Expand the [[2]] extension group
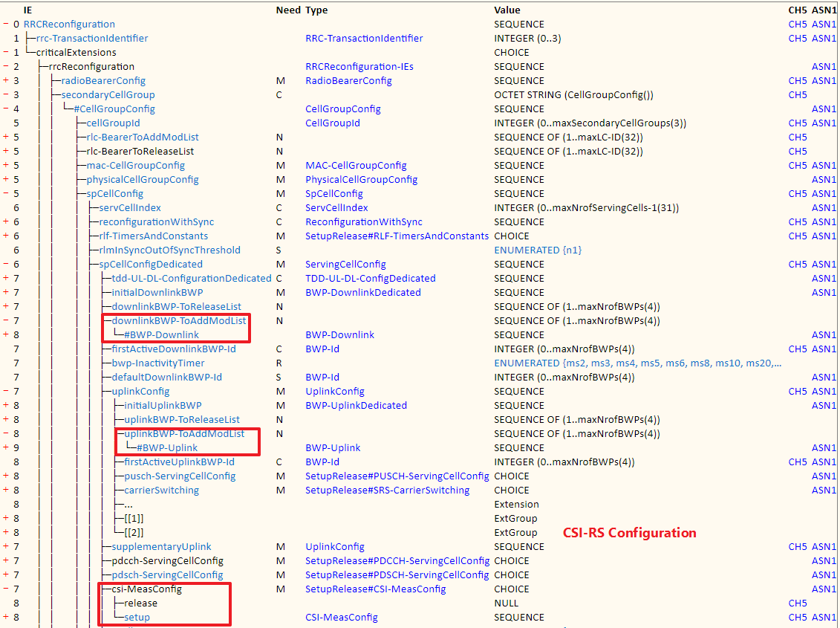This screenshot has height=628, width=840. pyautogui.click(x=6, y=533)
